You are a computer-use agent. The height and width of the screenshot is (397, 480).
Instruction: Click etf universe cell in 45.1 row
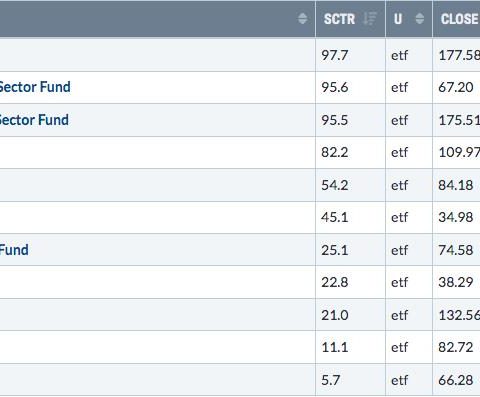pos(409,217)
